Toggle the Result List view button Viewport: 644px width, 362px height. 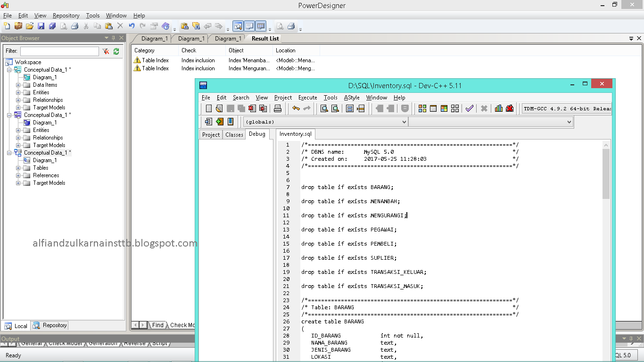tap(261, 26)
